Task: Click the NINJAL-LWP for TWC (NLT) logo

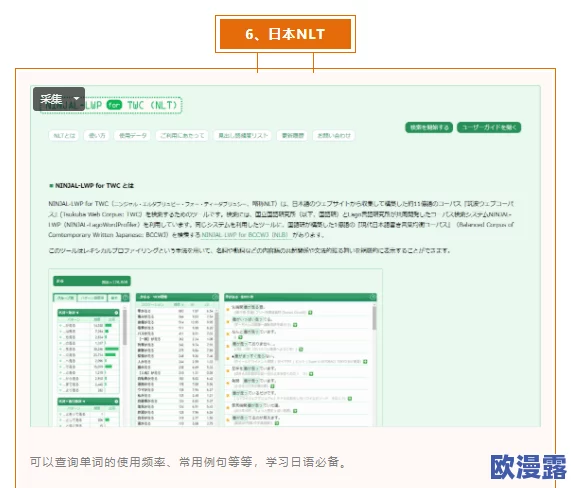Action: [x=111, y=105]
